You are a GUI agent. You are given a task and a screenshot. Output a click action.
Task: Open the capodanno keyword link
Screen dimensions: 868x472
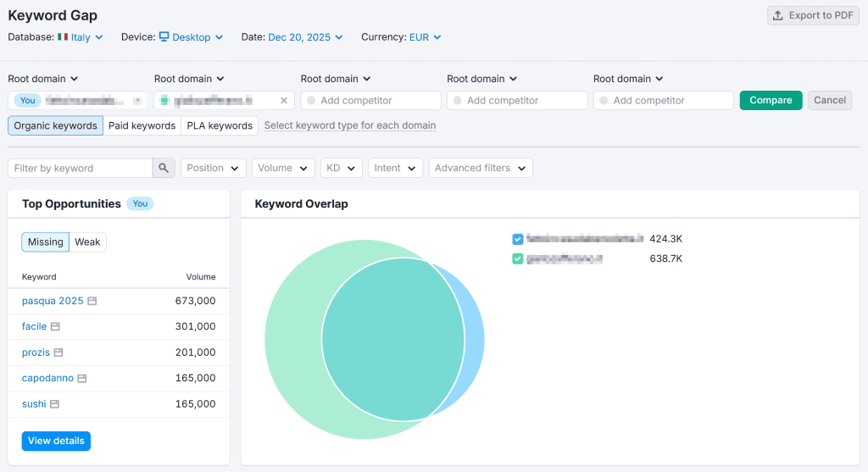click(x=47, y=378)
